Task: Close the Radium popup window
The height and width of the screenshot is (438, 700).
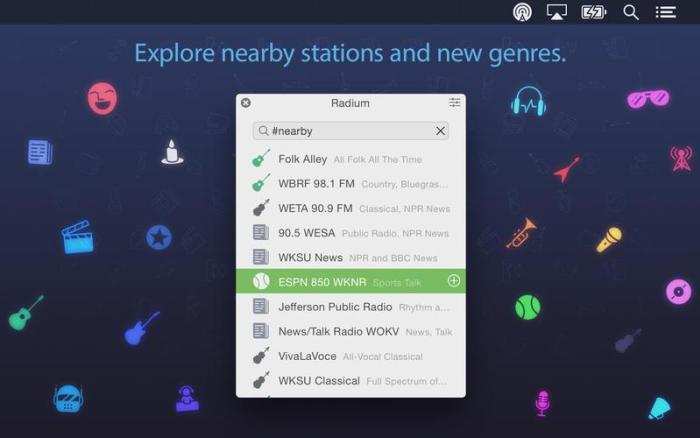Action: pos(246,103)
